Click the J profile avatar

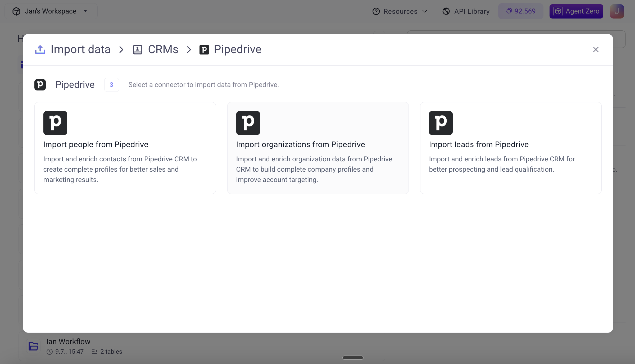coord(617,11)
